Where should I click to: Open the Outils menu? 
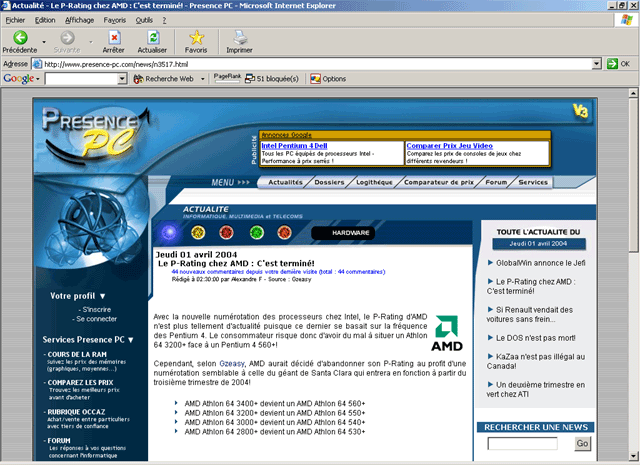[x=144, y=20]
